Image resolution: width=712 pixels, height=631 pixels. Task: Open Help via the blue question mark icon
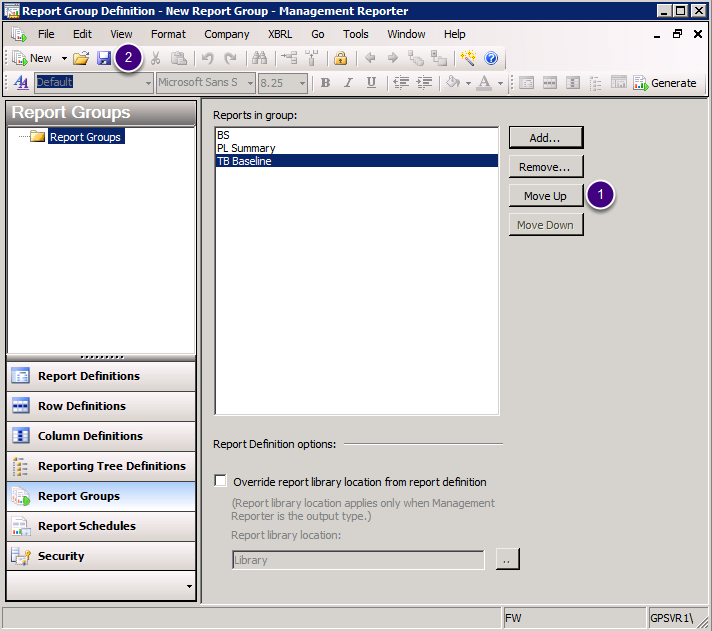(491, 58)
